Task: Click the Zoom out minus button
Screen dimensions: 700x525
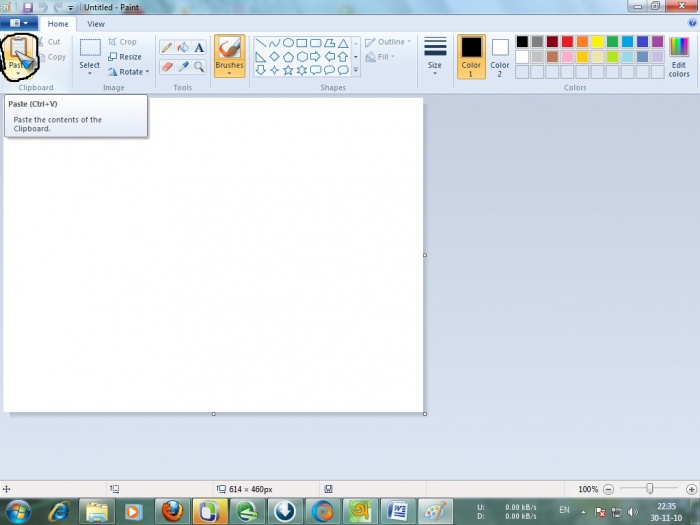Action: click(x=608, y=489)
